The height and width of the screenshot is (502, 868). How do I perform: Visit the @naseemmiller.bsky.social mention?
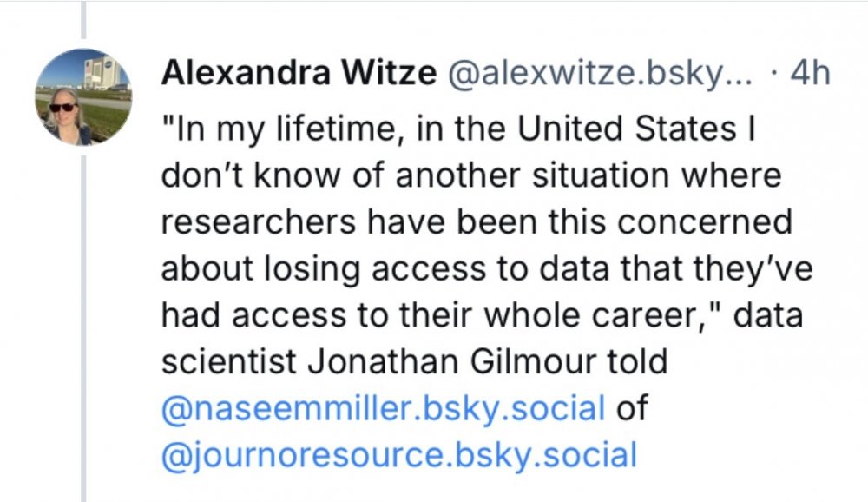tap(383, 407)
